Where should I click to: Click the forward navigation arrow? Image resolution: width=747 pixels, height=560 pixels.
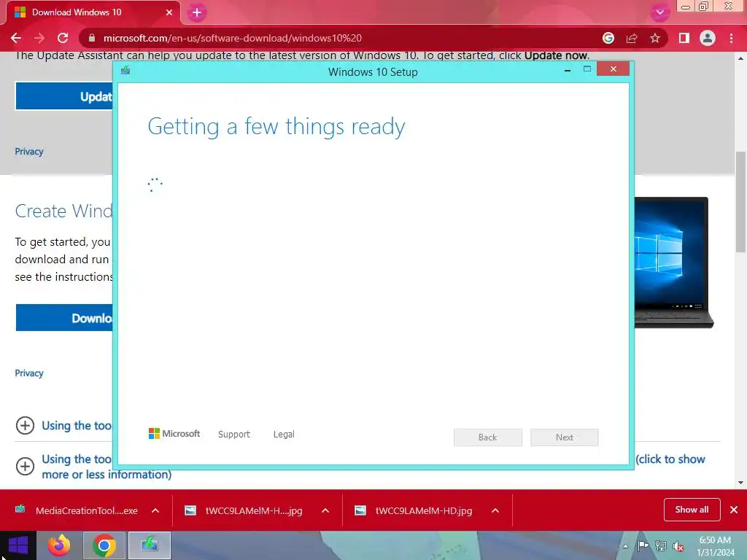point(39,38)
